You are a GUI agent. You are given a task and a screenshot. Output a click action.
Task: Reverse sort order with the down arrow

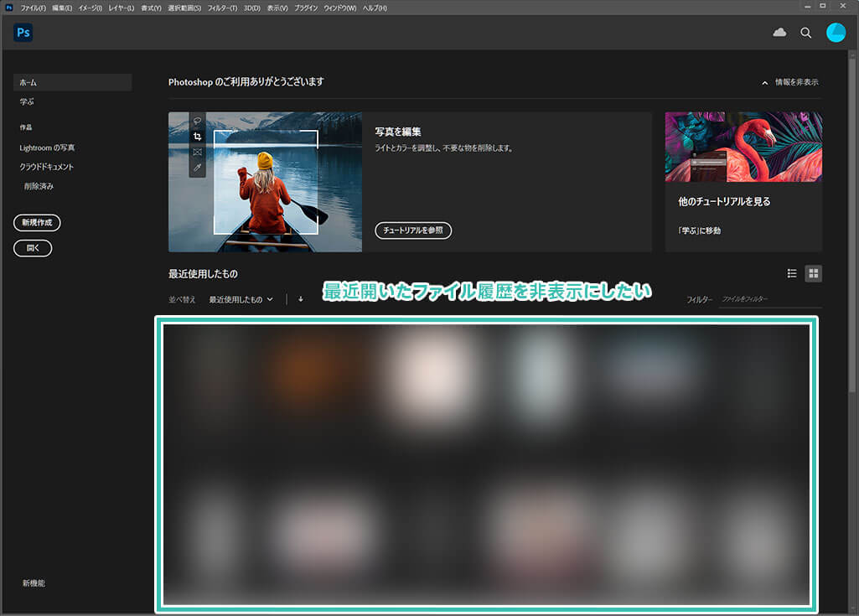tap(300, 299)
